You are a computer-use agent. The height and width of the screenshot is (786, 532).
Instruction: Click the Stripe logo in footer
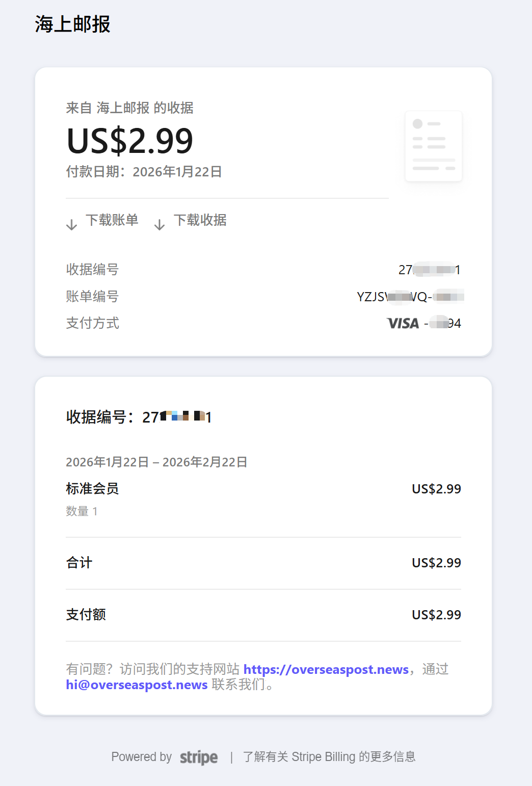[x=199, y=757]
